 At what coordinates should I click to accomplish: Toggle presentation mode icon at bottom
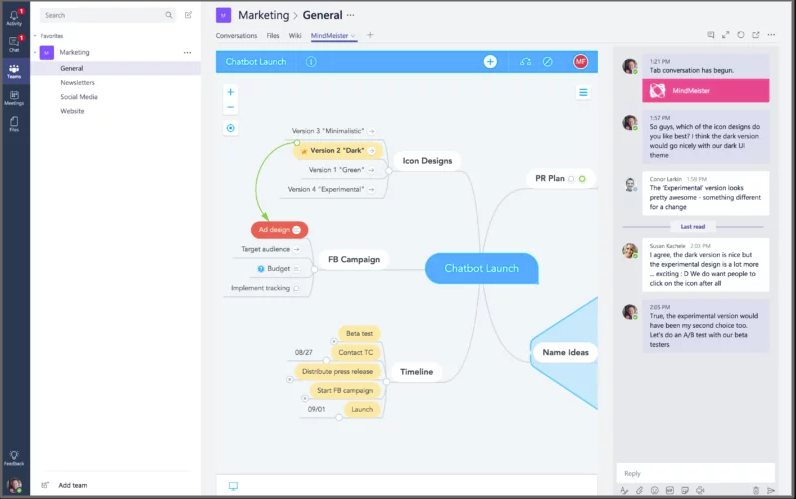[x=233, y=486]
